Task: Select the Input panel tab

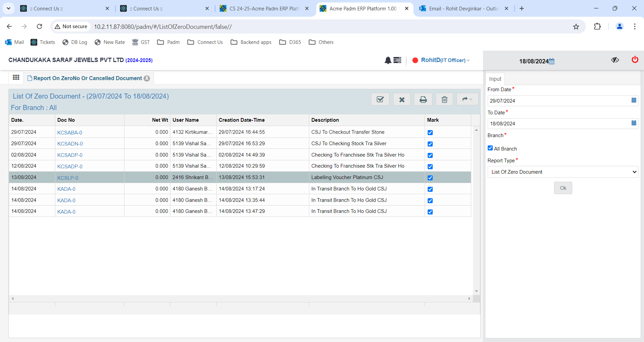Action: 495,79
